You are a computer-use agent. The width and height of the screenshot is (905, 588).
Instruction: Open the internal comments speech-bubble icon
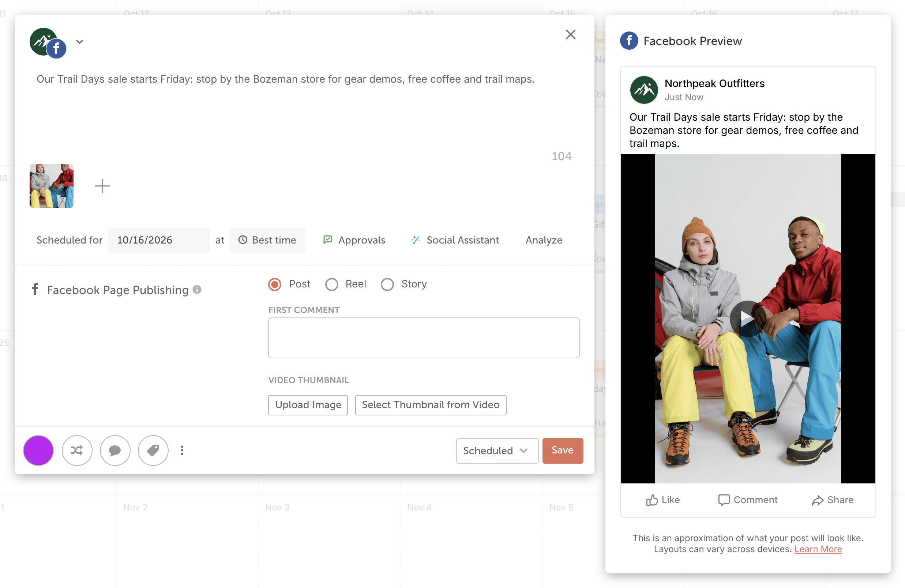[115, 451]
